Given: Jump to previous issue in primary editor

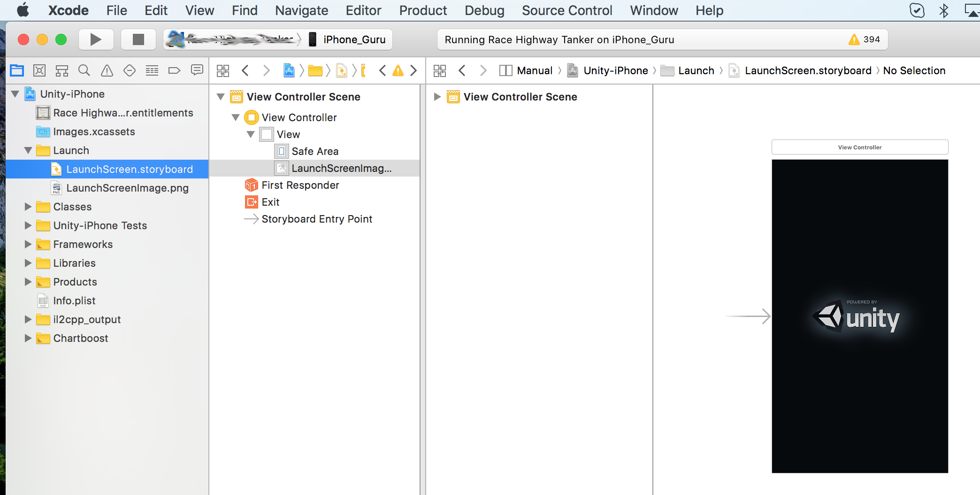Looking at the screenshot, I should (x=383, y=70).
